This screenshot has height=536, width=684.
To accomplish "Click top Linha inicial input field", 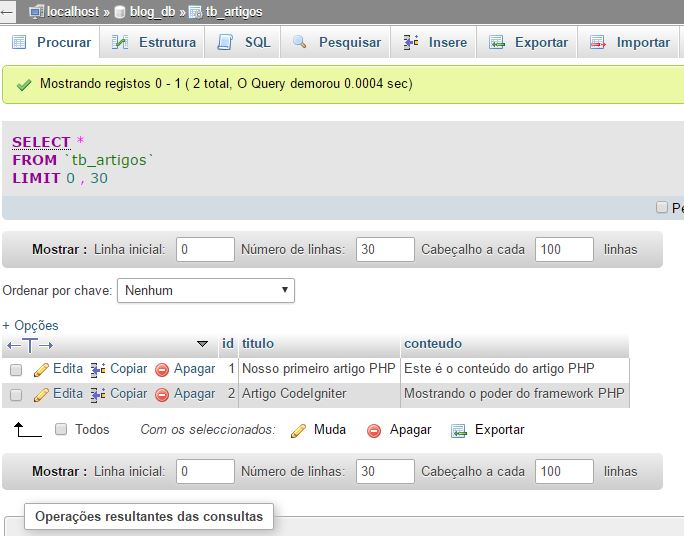I will tap(205, 249).
